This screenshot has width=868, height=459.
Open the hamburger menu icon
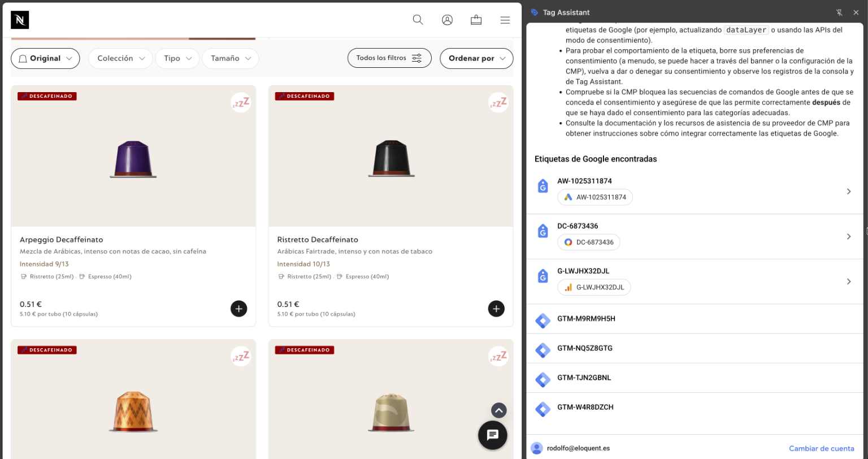coord(505,20)
